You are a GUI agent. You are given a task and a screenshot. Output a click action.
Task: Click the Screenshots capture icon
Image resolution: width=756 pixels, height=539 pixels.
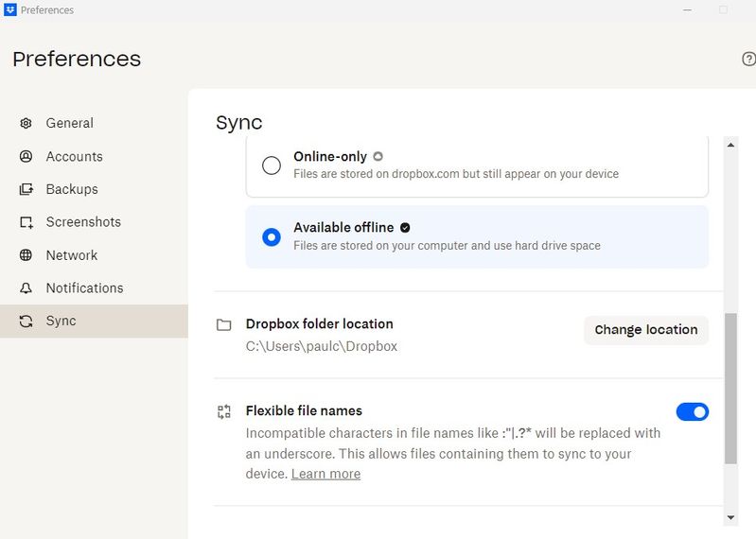tap(26, 222)
